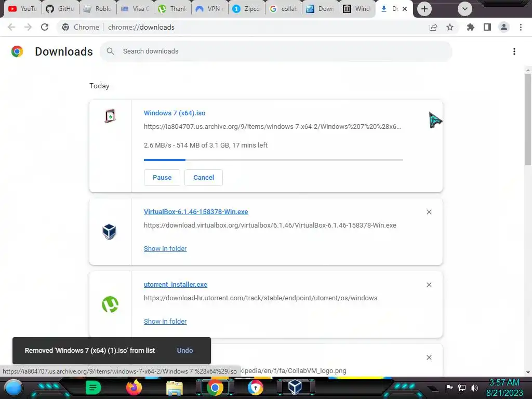
Task: Reload the downloads page
Action: click(x=45, y=27)
